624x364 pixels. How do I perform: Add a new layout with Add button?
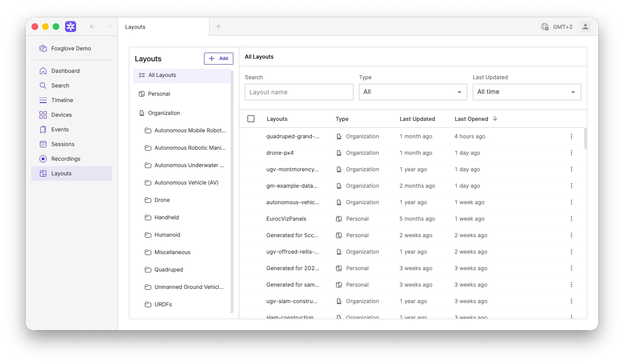(219, 59)
